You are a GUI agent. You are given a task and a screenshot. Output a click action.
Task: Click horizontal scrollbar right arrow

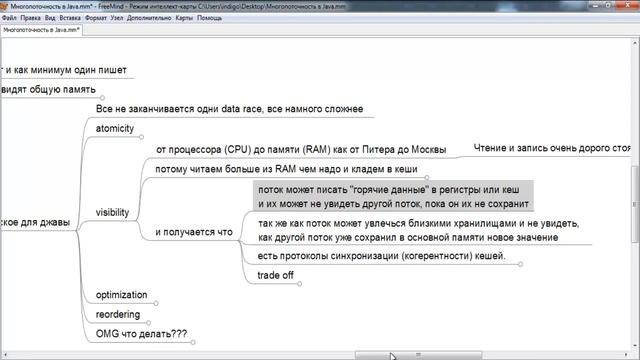tap(627, 355)
